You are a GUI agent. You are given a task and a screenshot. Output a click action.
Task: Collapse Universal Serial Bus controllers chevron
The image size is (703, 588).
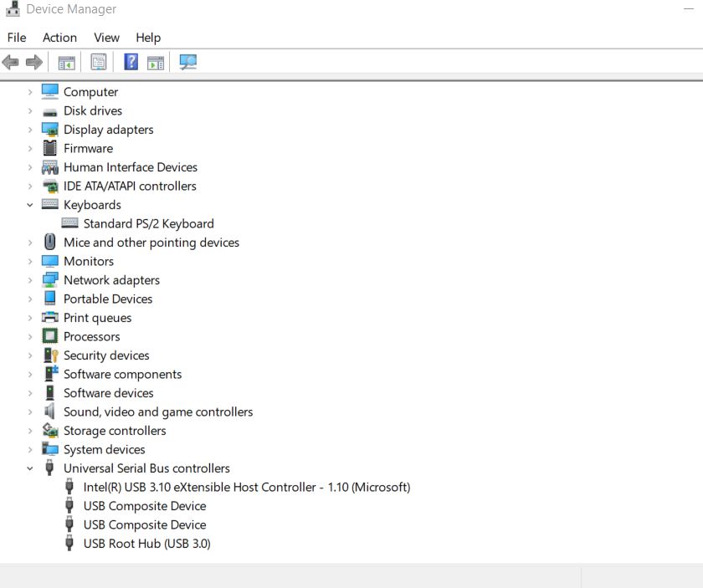click(30, 468)
